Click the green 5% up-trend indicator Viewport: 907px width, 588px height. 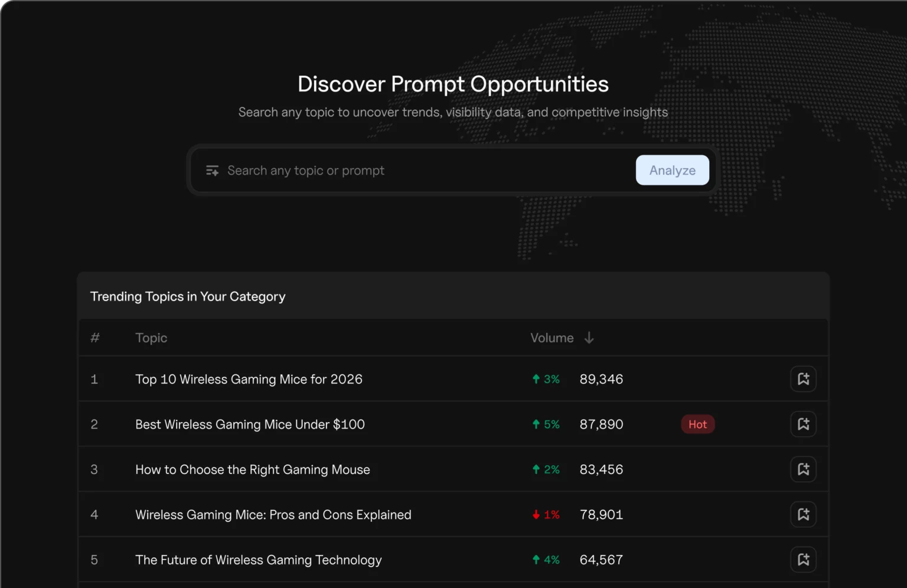point(546,424)
